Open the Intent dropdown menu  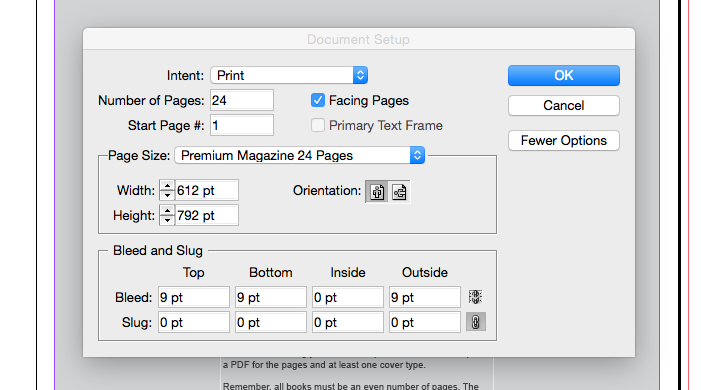coord(289,75)
